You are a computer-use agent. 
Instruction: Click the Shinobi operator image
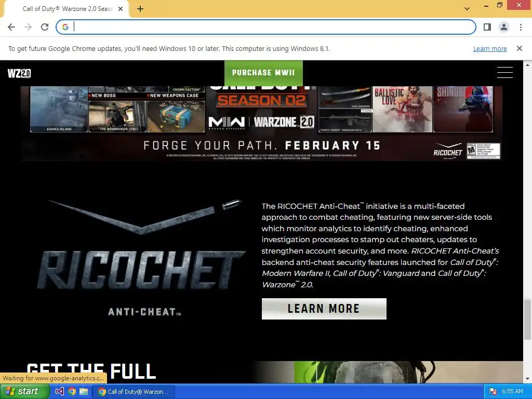(x=463, y=109)
